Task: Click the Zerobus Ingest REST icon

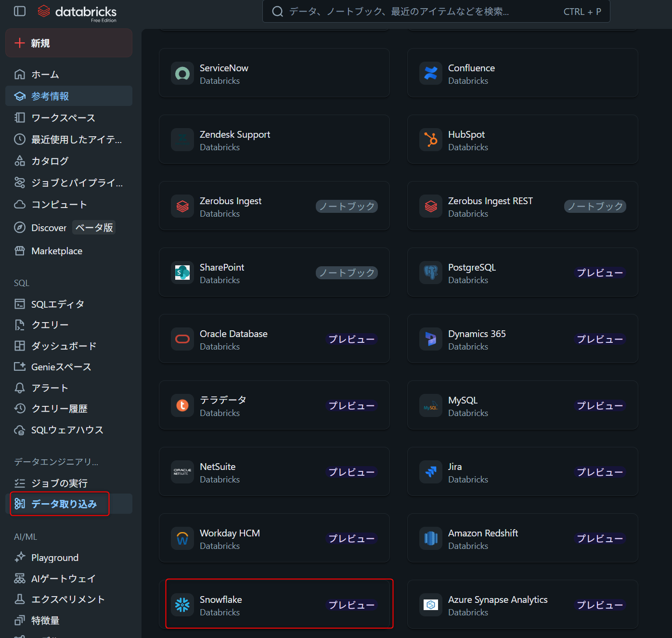Action: 431,207
